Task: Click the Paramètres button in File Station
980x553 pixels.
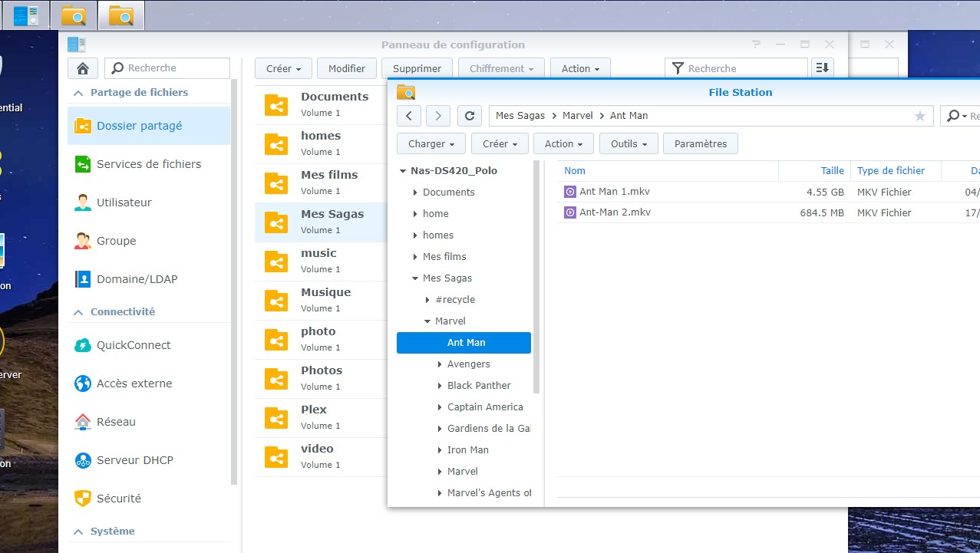Action: (x=700, y=143)
